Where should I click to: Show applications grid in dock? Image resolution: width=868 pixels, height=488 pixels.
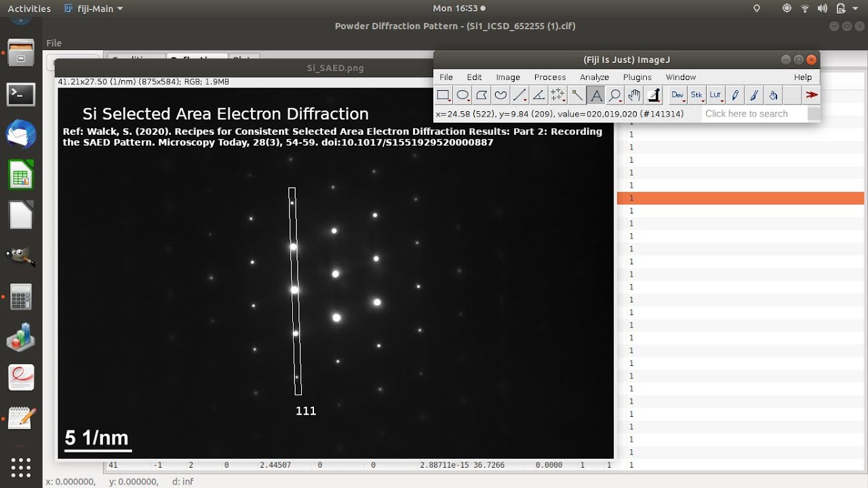pos(21,467)
